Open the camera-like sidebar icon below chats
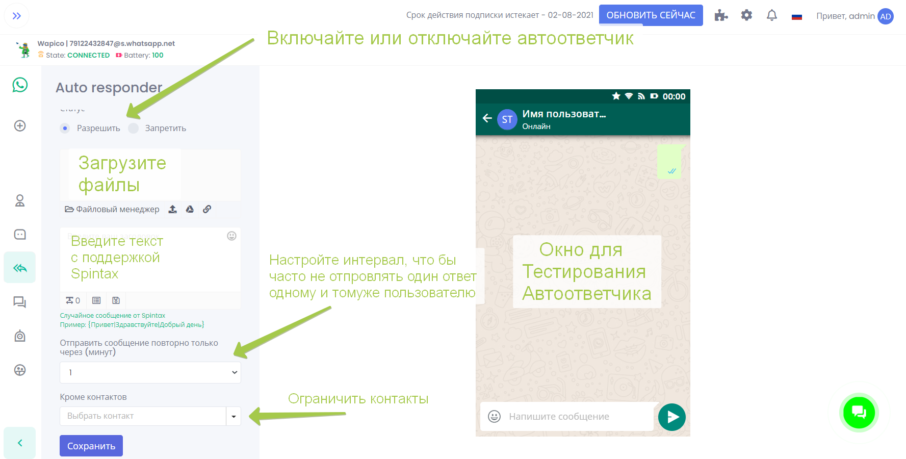This screenshot has width=906, height=459. (20, 336)
